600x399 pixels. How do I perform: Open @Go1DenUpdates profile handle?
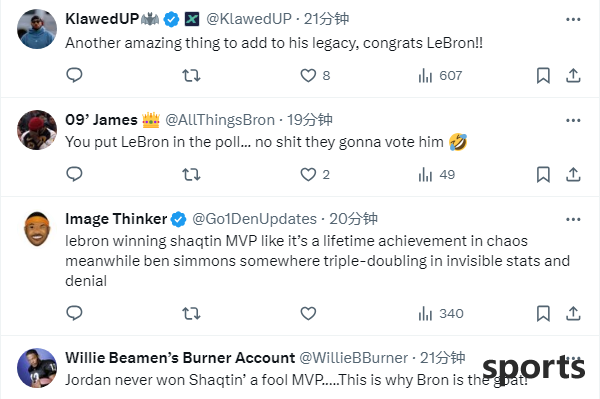(x=254, y=219)
